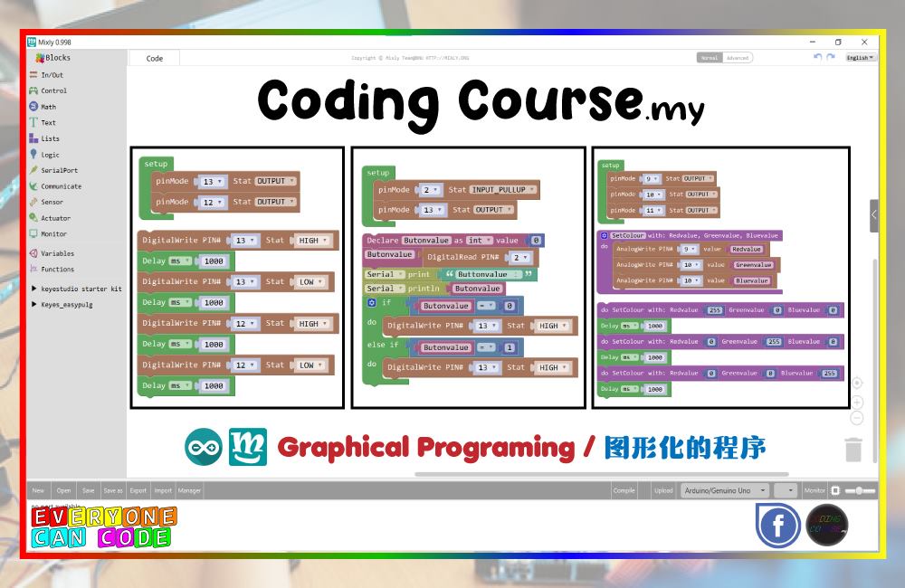This screenshot has width=905, height=588.
Task: Select the Code tab
Action: pos(154,58)
